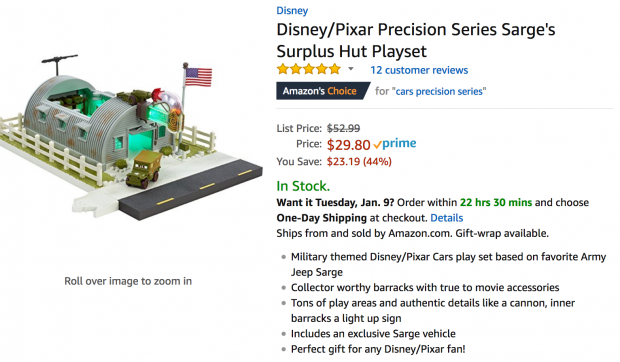Click the "Includes an exclusive Sarge vehicle" bullet
This screenshot has width=620, height=362.
[373, 334]
